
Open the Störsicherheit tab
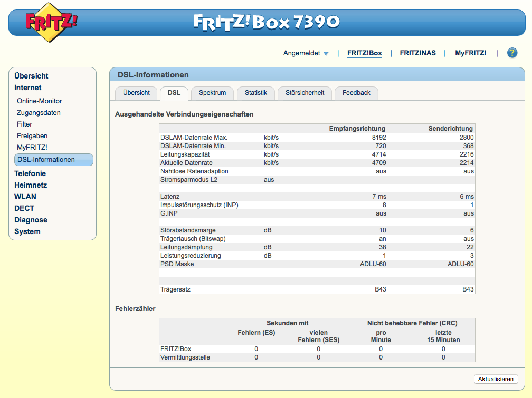[x=305, y=93]
